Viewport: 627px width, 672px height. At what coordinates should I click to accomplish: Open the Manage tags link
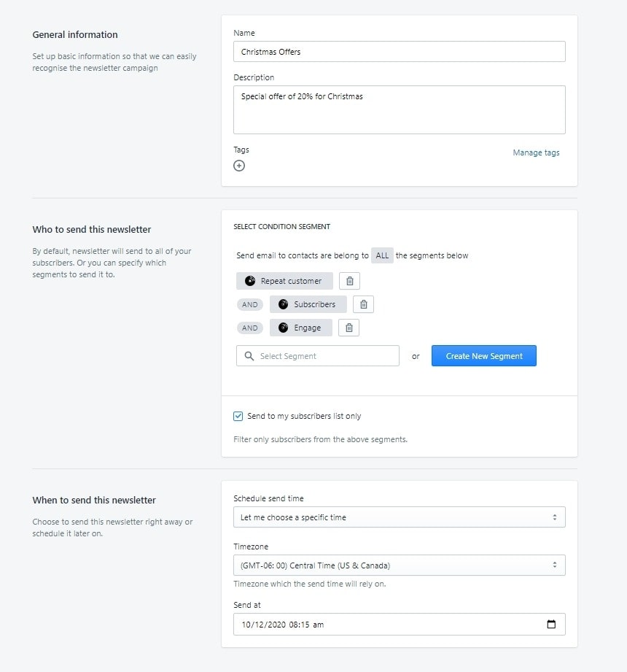tap(536, 152)
